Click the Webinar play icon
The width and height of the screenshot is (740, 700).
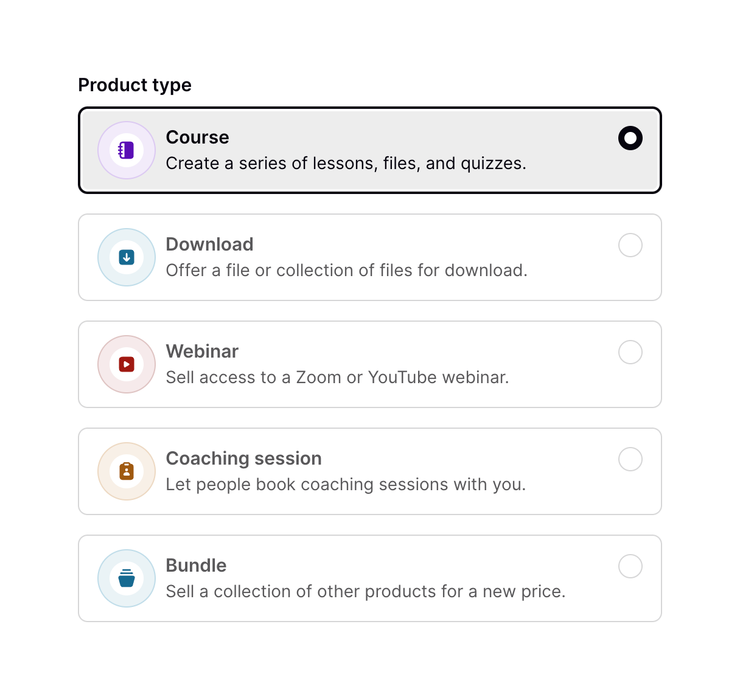[x=126, y=364]
